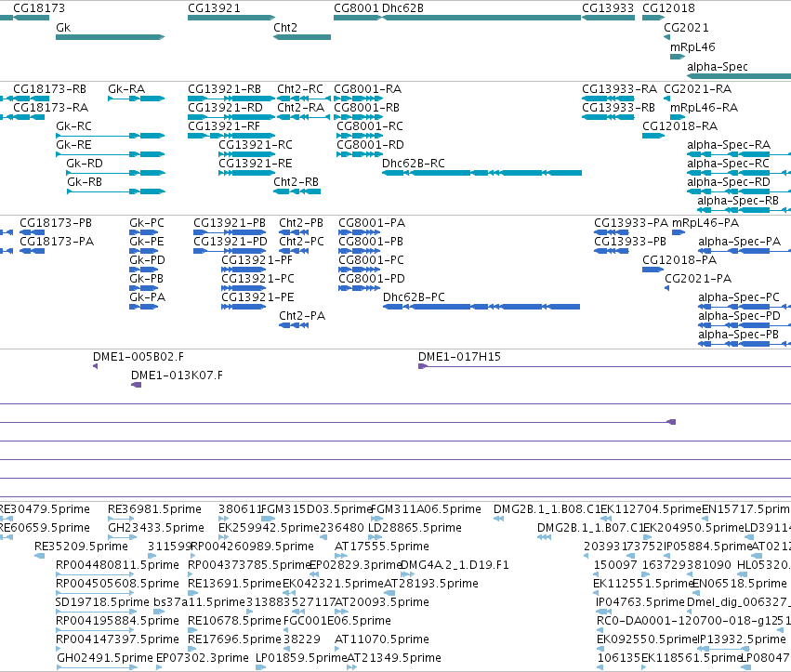The height and width of the screenshot is (672, 791).
Task: Select the DME1-013K07.F clone marker
Action: pyautogui.click(x=137, y=385)
